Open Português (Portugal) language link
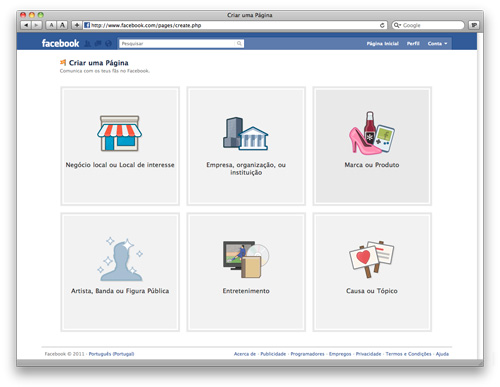Image resolution: width=500 pixels, height=387 pixels. 111,354
